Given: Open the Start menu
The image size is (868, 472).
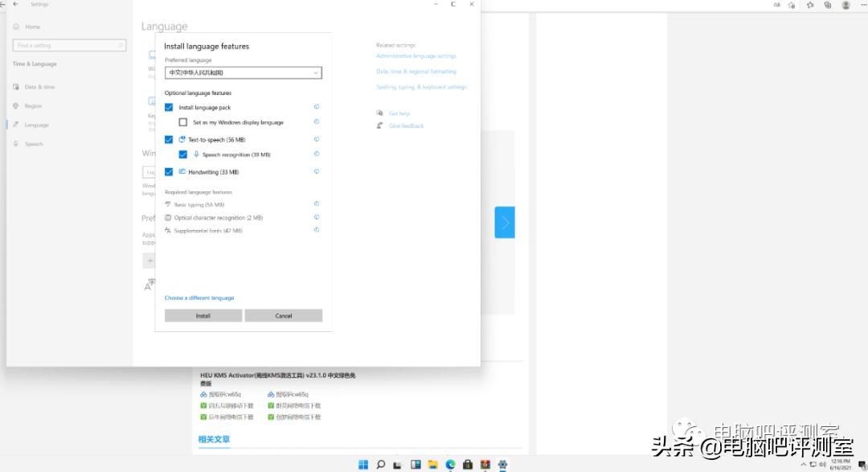Looking at the screenshot, I should pos(363,464).
